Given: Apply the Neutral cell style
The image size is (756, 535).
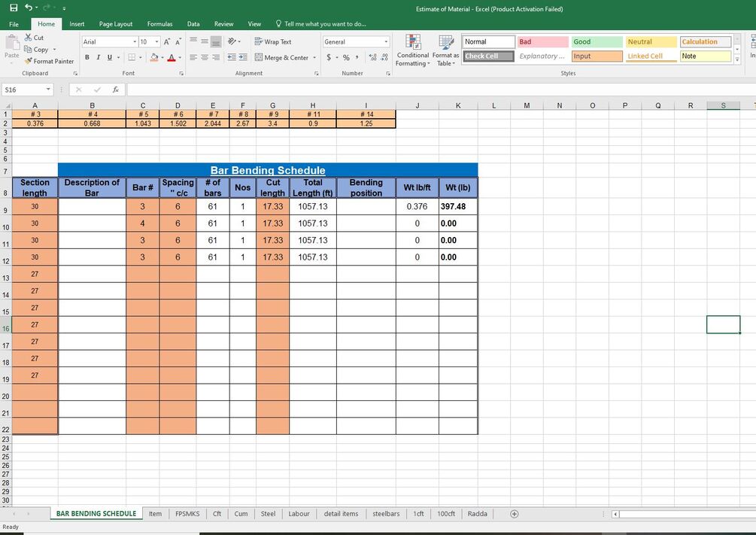Looking at the screenshot, I should coord(651,42).
